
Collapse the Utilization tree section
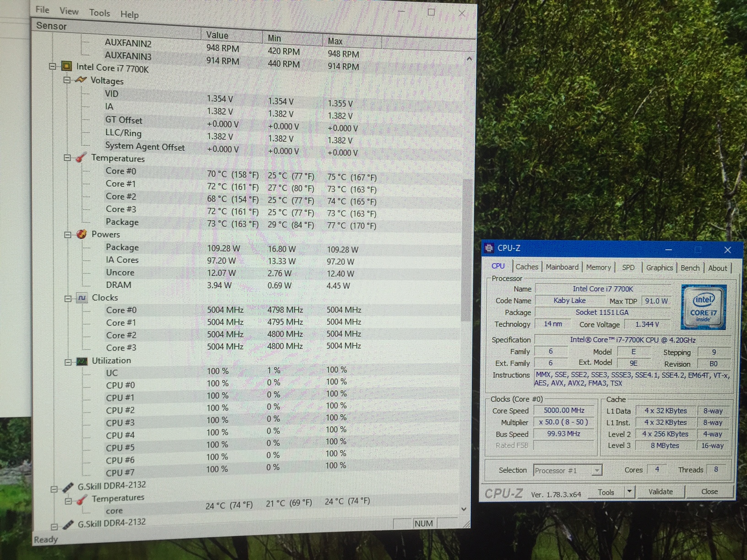point(68,362)
